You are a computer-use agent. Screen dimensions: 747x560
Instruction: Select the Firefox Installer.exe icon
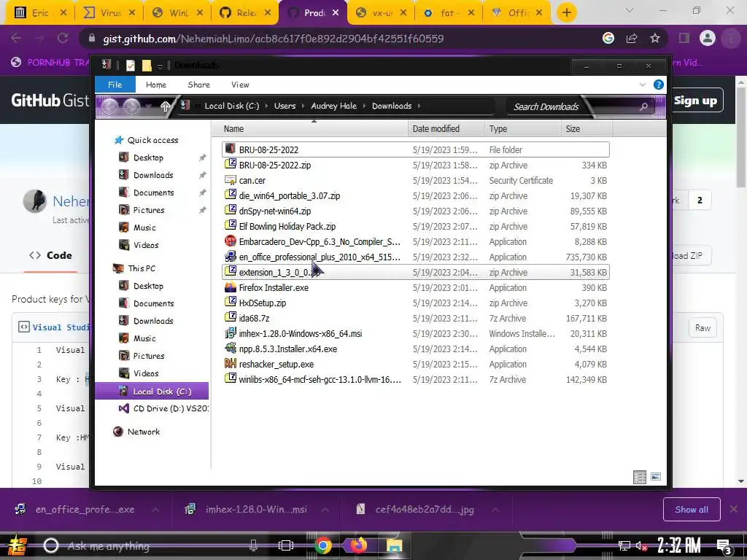231,287
